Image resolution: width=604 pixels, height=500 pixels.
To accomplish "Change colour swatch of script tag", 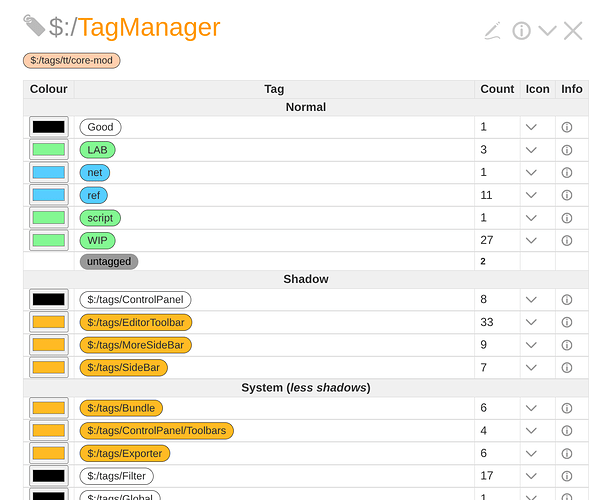I will tap(49, 218).
